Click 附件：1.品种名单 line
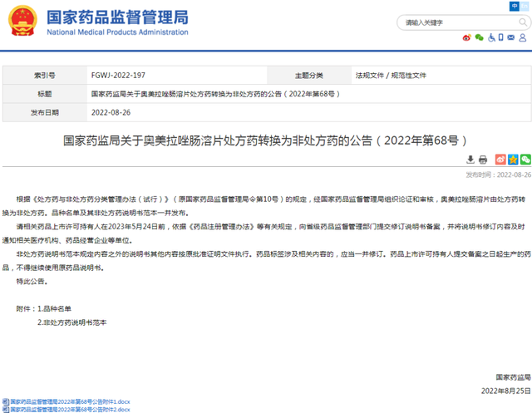The image size is (532, 413). [44, 308]
